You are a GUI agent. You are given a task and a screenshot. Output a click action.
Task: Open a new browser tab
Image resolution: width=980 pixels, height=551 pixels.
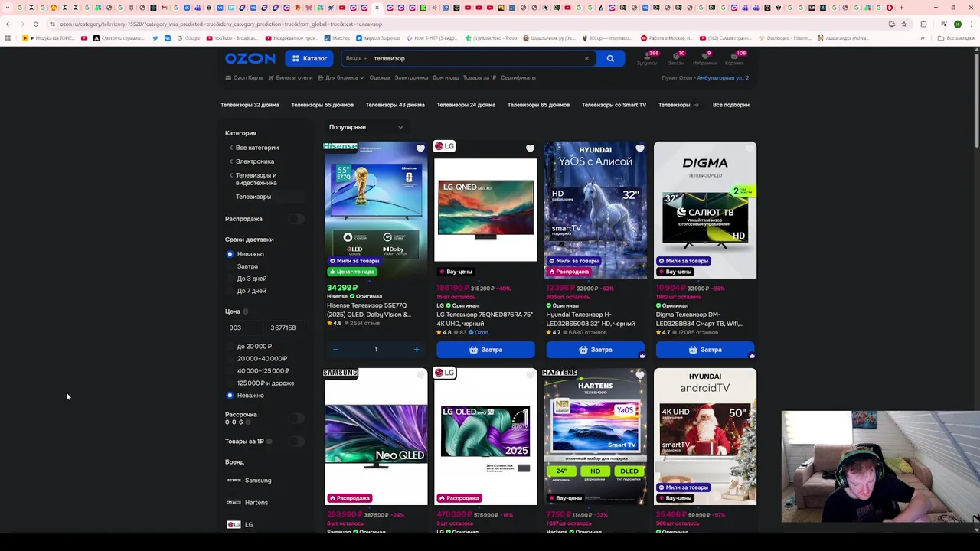(x=901, y=8)
